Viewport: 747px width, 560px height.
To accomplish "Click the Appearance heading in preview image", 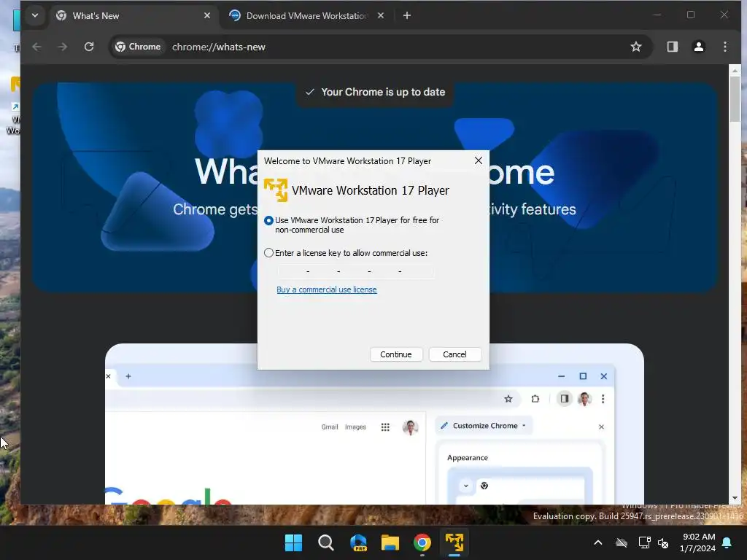I will pos(468,458).
